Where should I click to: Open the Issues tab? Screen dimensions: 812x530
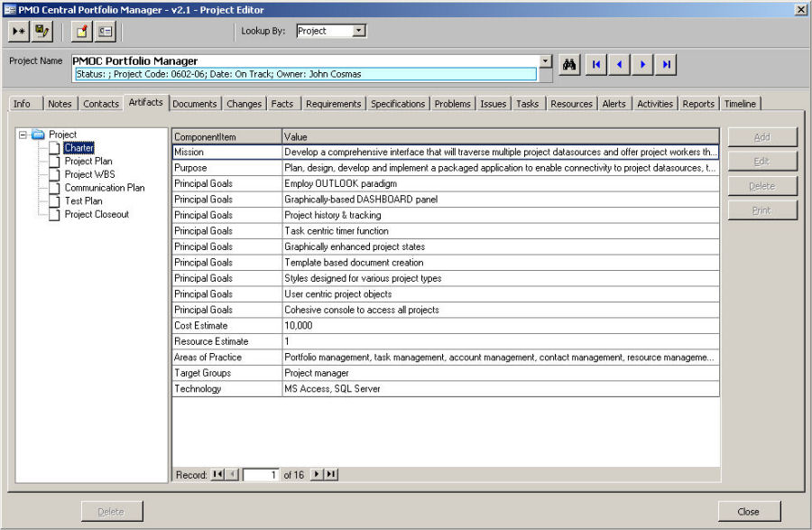click(x=493, y=104)
